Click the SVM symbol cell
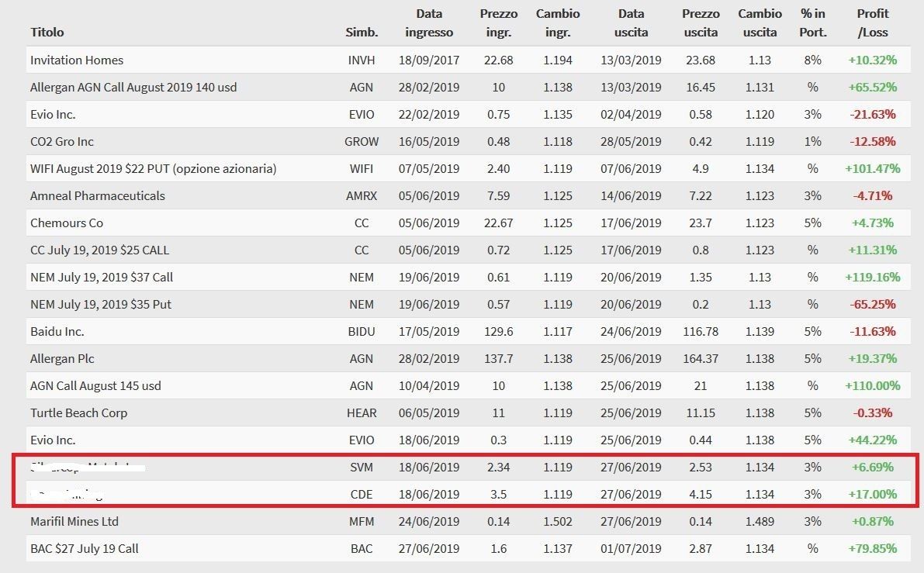The width and height of the screenshot is (924, 573). click(x=362, y=467)
